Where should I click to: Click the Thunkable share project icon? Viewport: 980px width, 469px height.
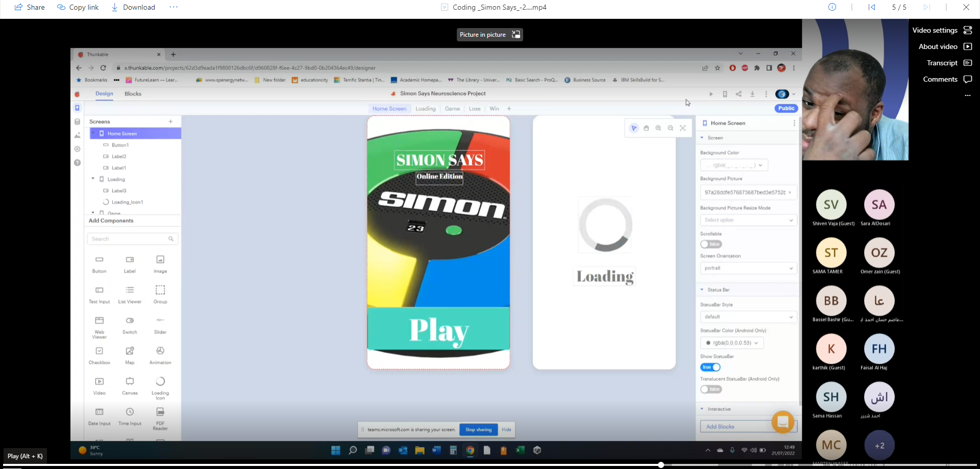pos(739,94)
